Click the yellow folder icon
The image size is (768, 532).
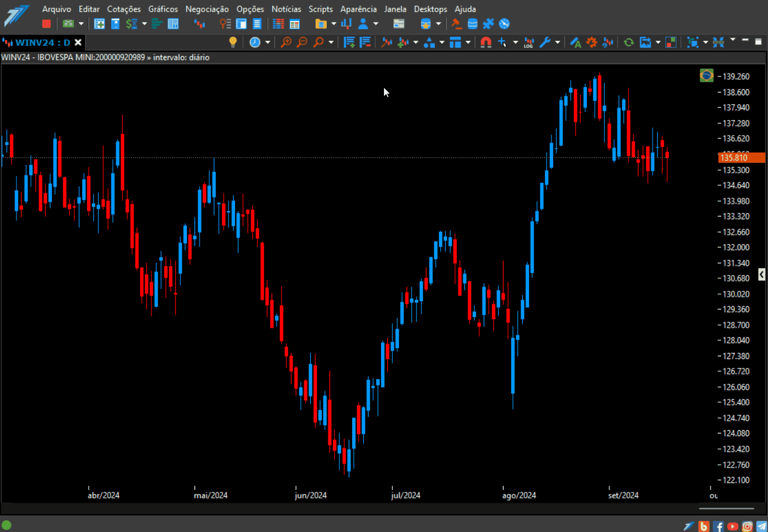click(321, 24)
